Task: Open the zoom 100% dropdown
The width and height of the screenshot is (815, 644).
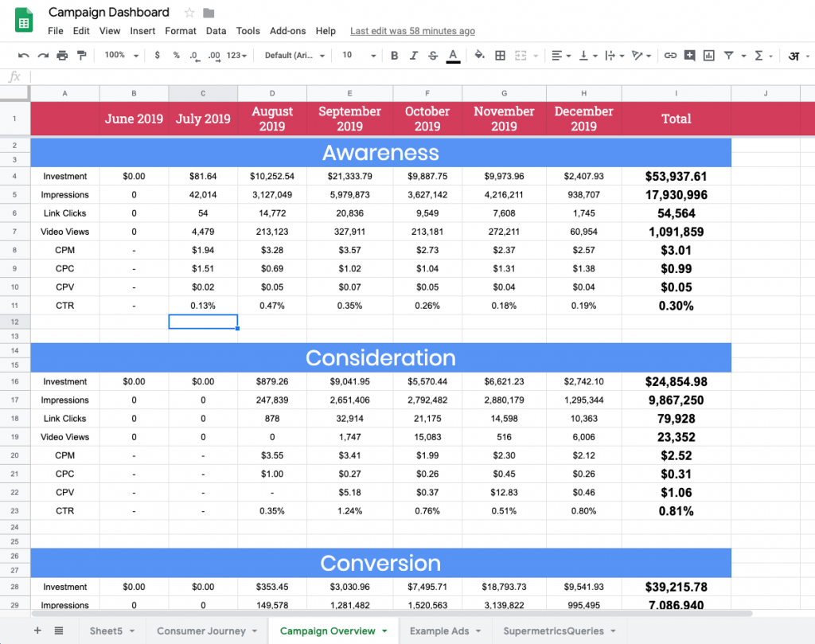Action: (121, 56)
